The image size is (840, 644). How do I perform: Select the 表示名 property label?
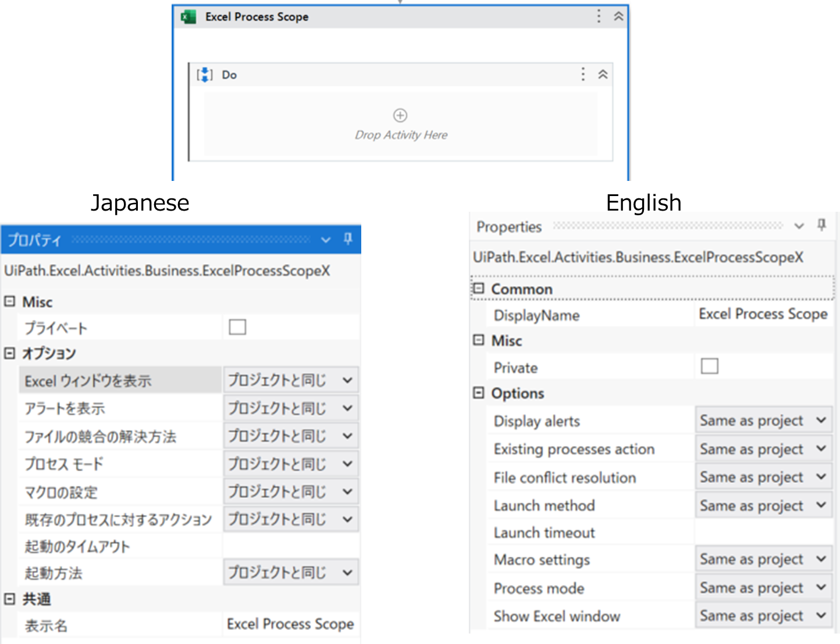(x=46, y=626)
